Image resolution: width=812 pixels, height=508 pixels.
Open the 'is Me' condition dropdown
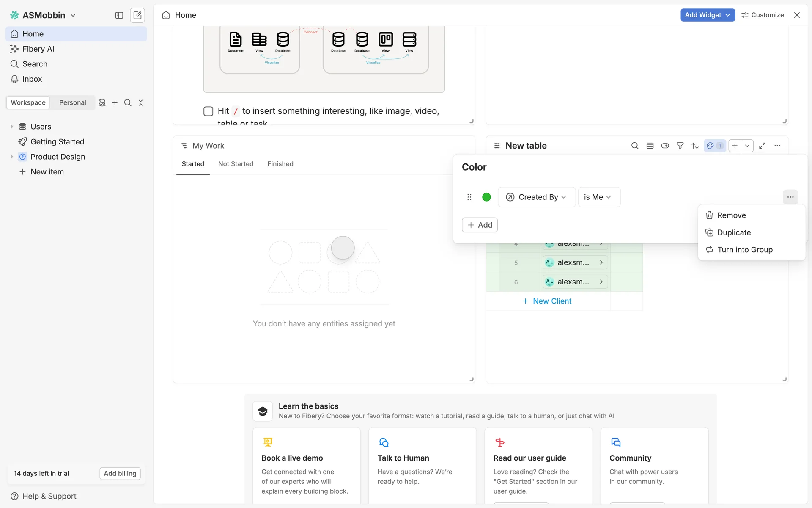point(598,197)
